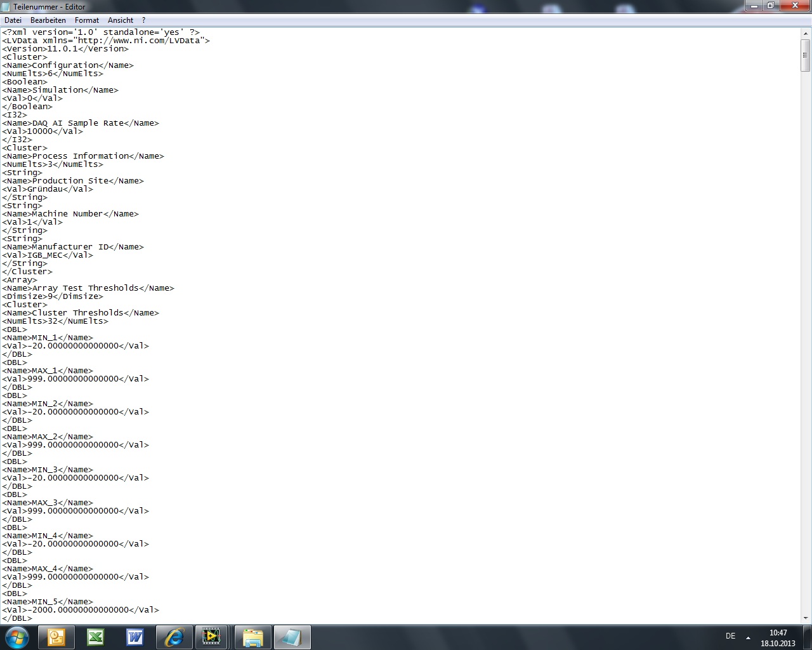Click the Val 10000 line
The width and height of the screenshot is (812, 650).
click(43, 131)
